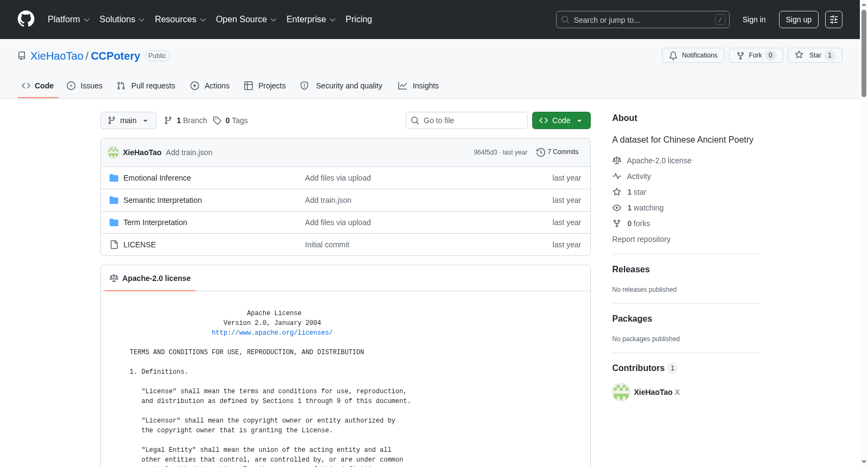868x467 pixels.
Task: Click the Sign in link
Action: [x=754, y=20]
